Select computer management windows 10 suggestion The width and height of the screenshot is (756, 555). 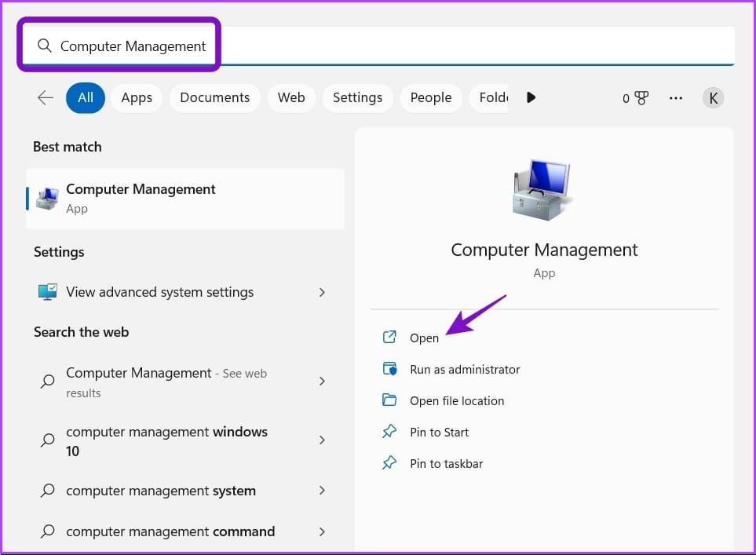point(185,440)
